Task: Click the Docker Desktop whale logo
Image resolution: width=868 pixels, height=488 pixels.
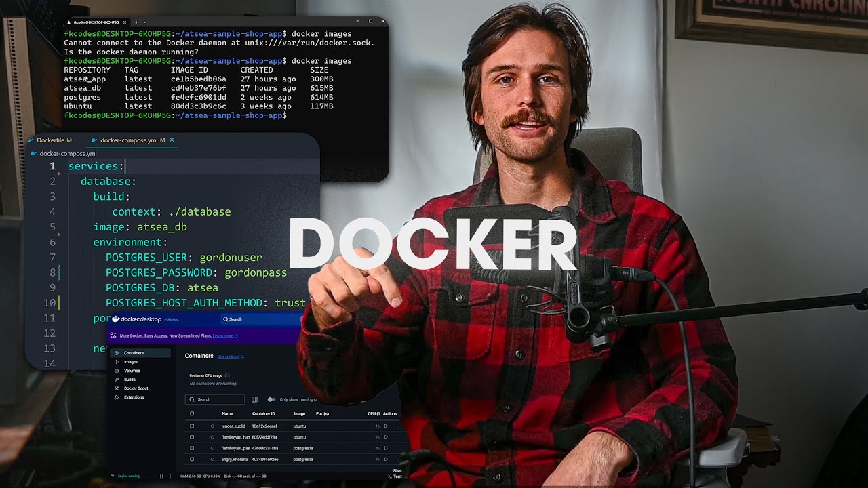Action: [116, 319]
